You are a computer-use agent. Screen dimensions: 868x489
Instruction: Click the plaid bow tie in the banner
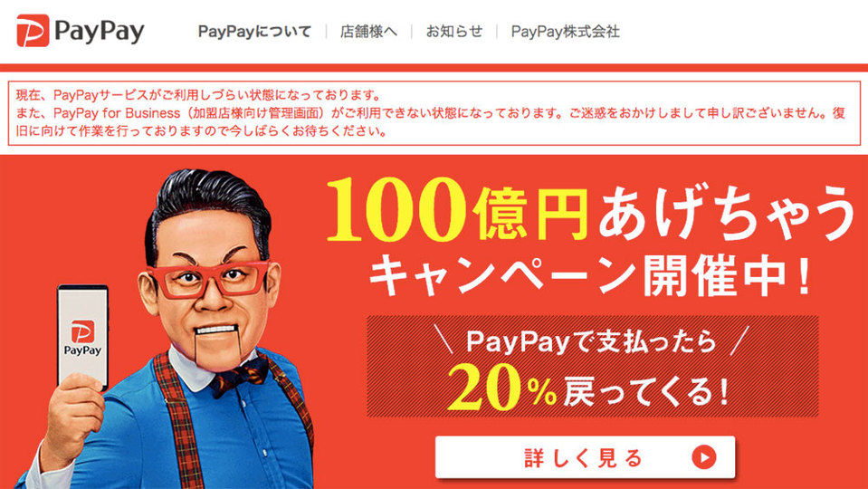point(240,377)
